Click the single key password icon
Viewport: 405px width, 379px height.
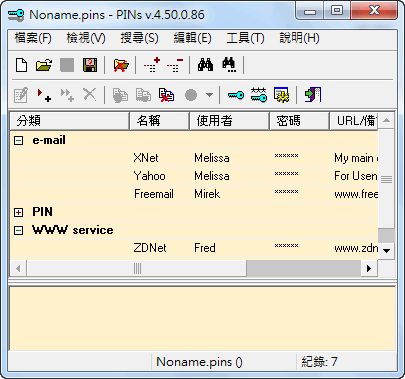point(236,95)
